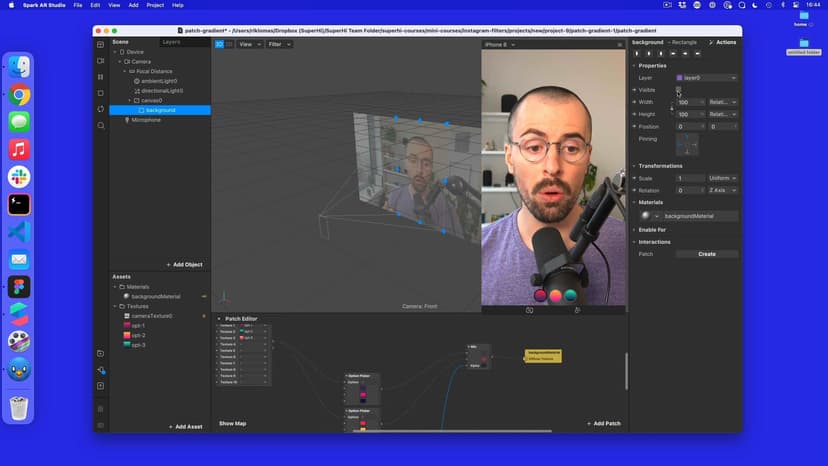The width and height of the screenshot is (828, 466).
Task: Select the opt-1 texture asset
Action: (135, 325)
